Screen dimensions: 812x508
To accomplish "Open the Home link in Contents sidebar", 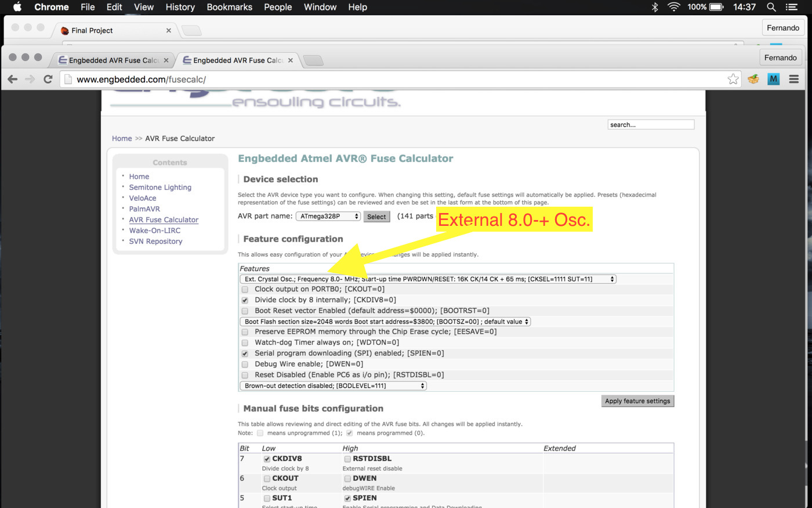I will 139,176.
